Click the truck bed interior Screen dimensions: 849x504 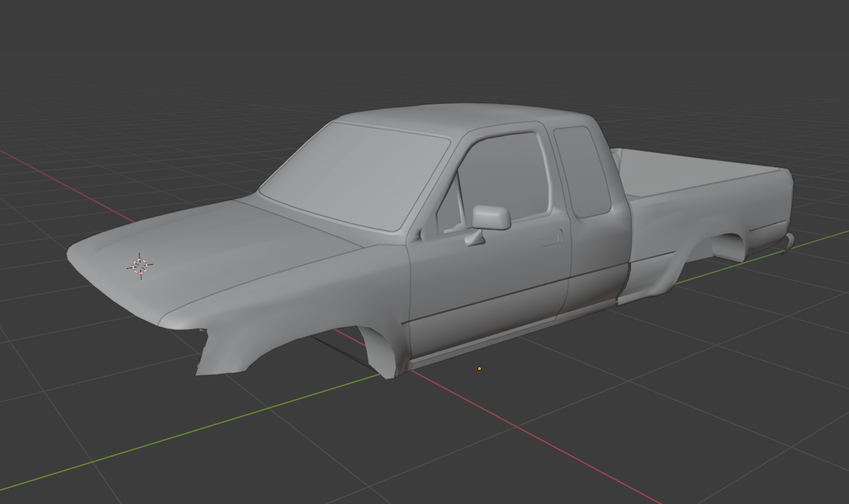(688, 172)
